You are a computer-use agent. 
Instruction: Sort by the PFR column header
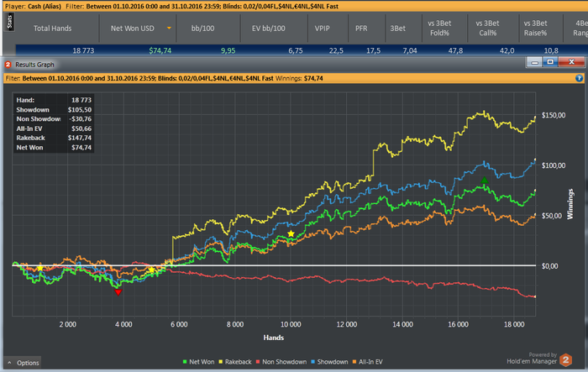361,28
